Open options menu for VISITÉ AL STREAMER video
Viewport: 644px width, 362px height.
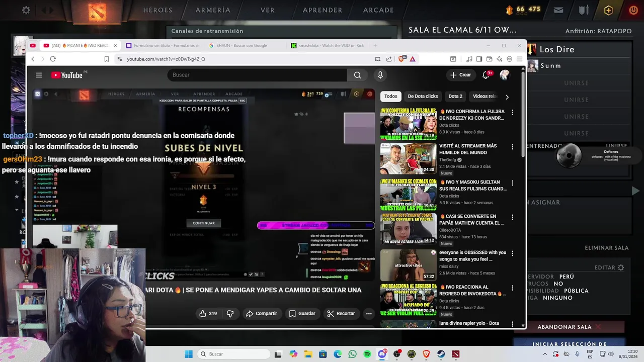(512, 147)
